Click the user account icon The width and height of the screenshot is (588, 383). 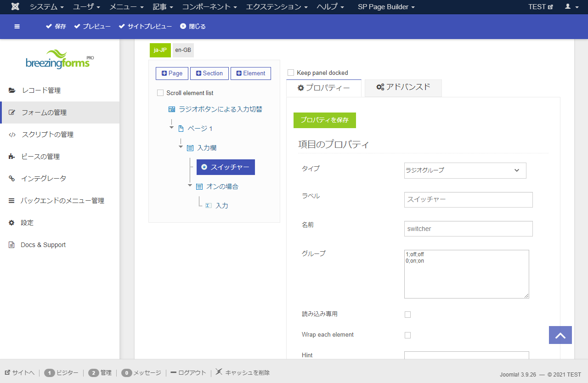[568, 7]
